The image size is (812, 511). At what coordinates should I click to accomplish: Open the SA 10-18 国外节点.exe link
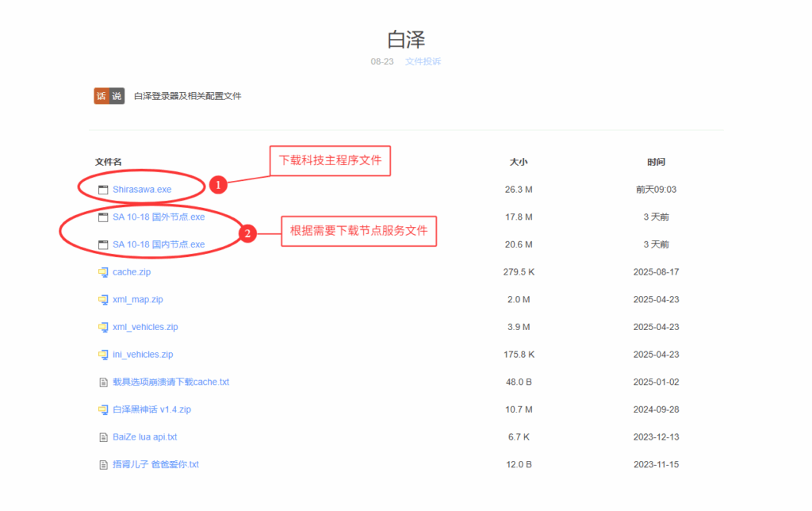tap(159, 217)
